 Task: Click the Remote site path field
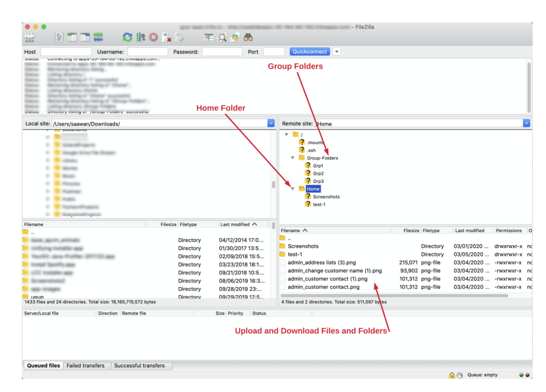point(419,124)
